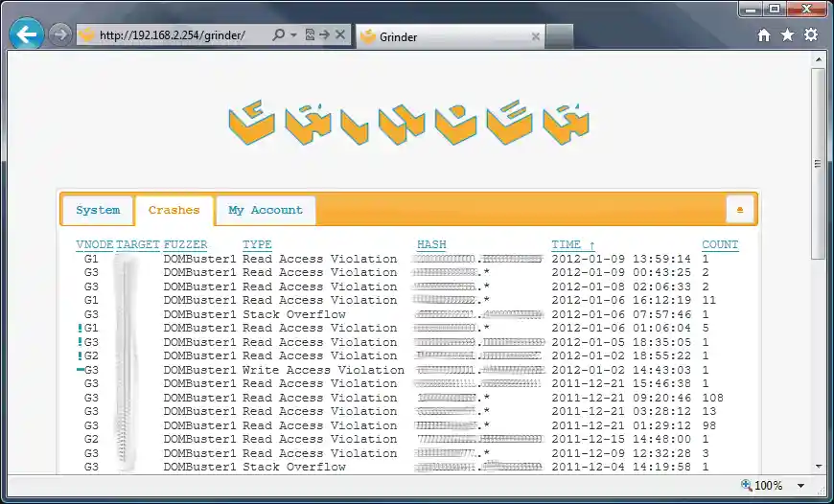Click timestamp 2012-01-06 16:12:19
Viewport: 834px width, 504px height.
pos(621,300)
